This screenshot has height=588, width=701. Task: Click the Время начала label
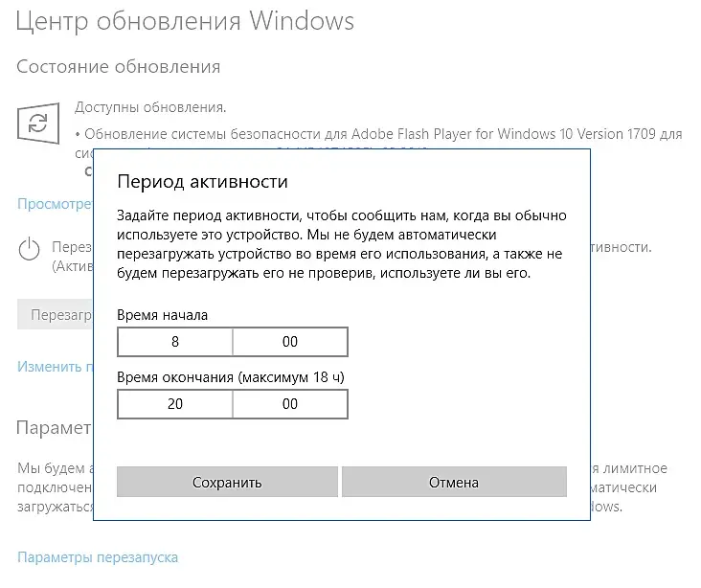click(162, 315)
